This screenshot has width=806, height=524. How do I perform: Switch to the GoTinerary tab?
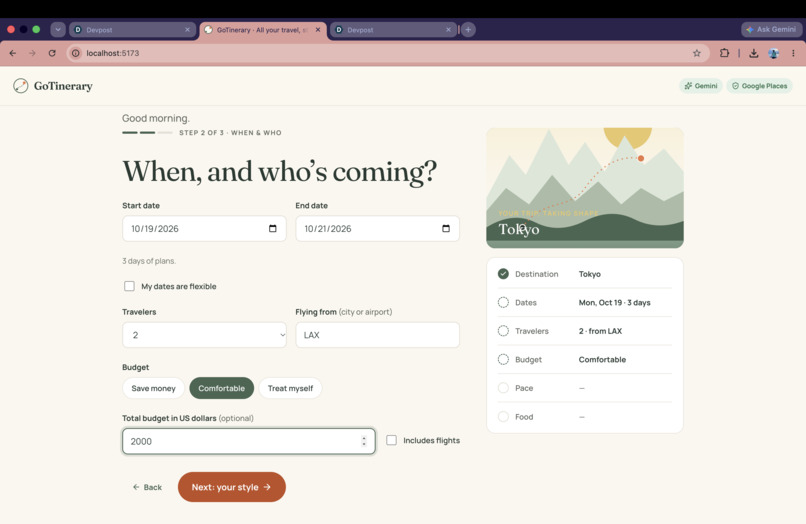(262, 30)
